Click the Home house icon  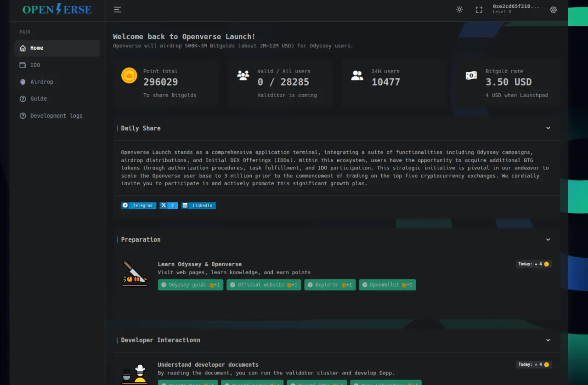(x=23, y=48)
